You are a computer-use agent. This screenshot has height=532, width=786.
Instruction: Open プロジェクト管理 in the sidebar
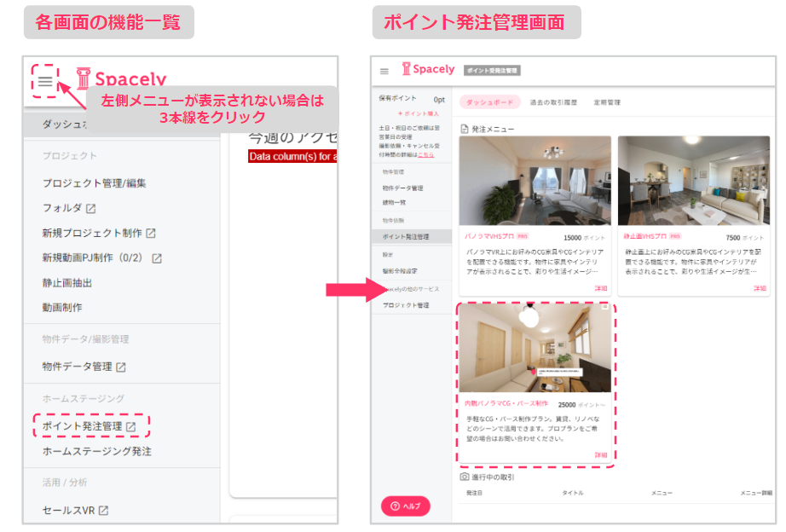406,305
